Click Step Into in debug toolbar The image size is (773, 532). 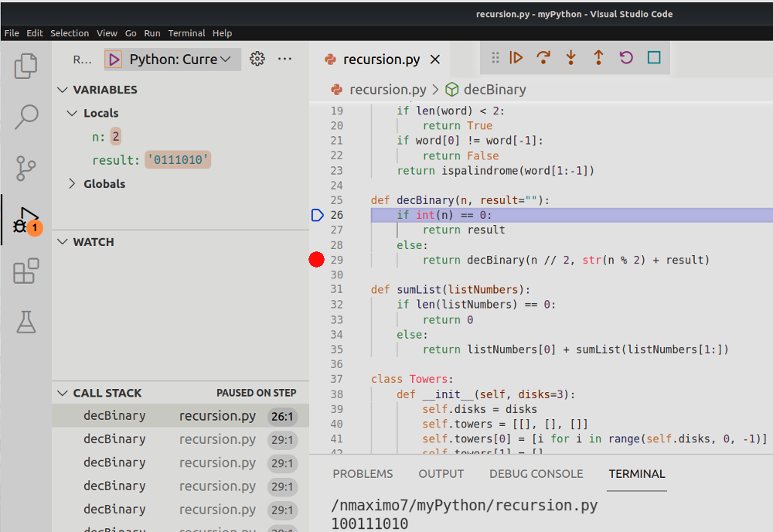tap(571, 58)
